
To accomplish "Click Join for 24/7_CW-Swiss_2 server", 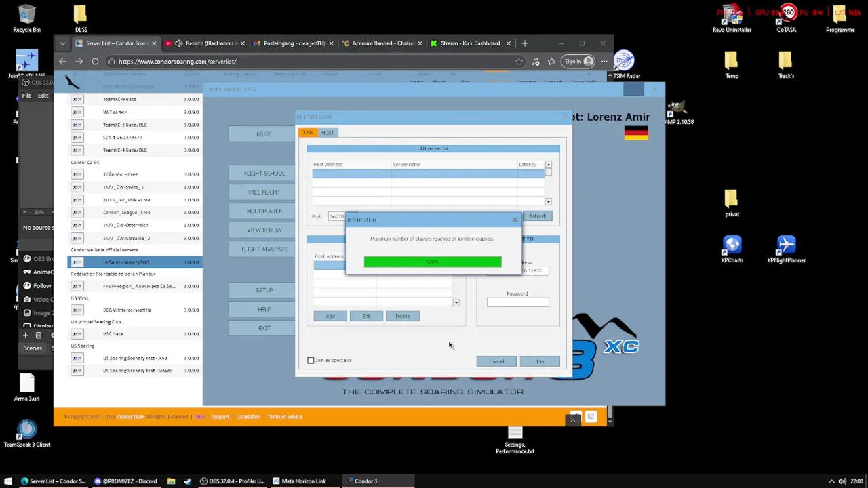I will click(77, 187).
